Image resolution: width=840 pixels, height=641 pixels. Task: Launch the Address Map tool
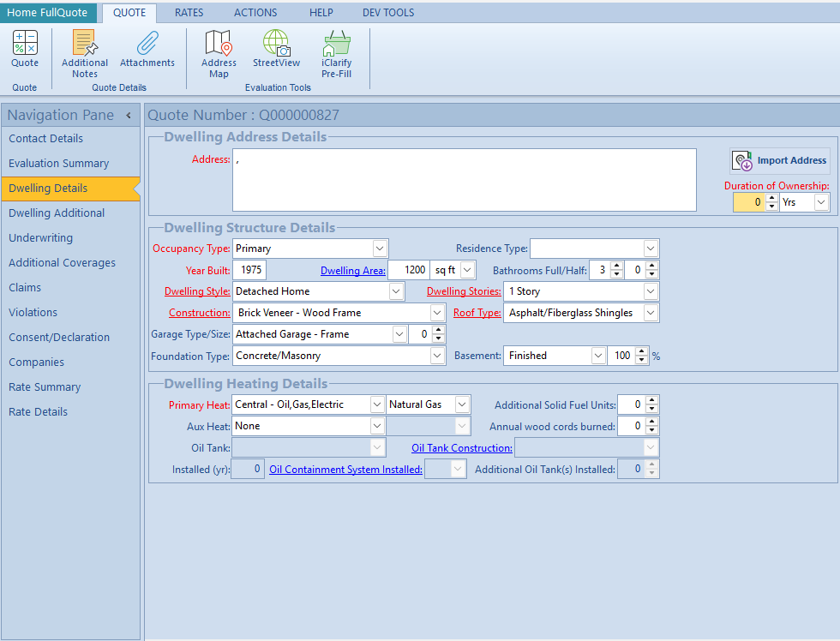point(219,54)
